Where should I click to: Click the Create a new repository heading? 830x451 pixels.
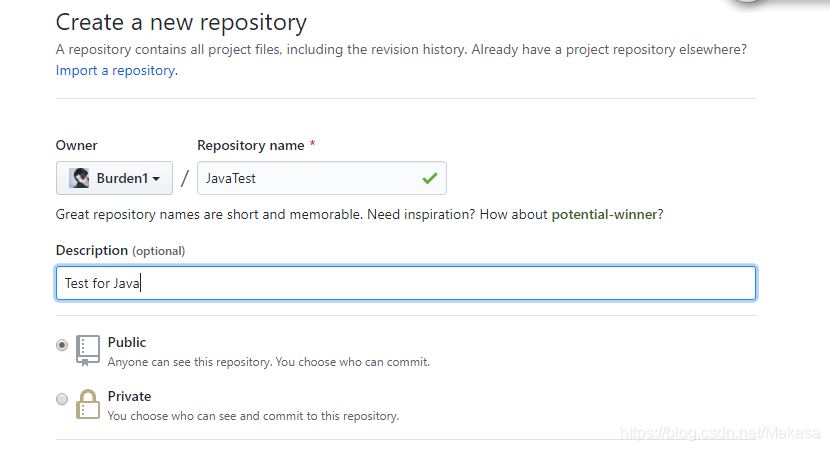coord(181,22)
